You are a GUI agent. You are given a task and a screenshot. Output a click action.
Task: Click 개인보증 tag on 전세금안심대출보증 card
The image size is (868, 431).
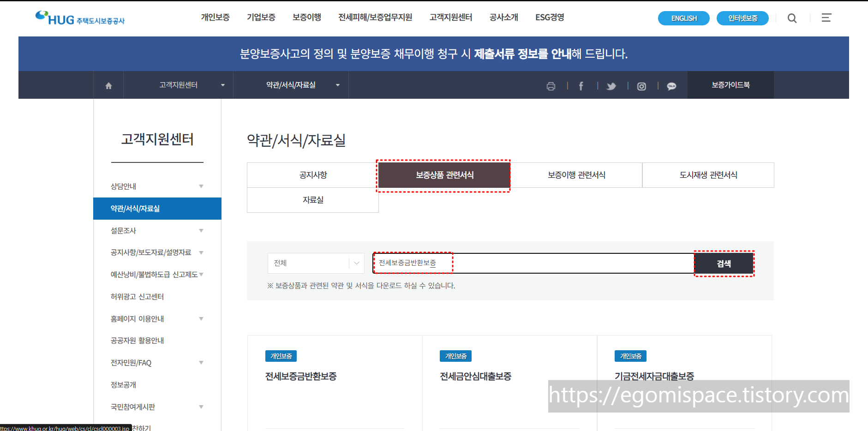[x=456, y=356]
